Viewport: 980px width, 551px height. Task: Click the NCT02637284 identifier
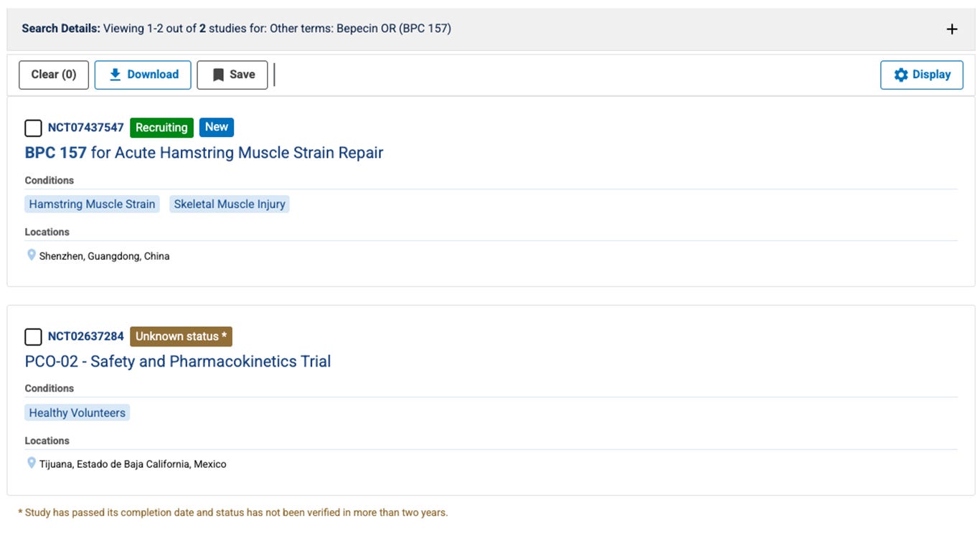click(86, 336)
